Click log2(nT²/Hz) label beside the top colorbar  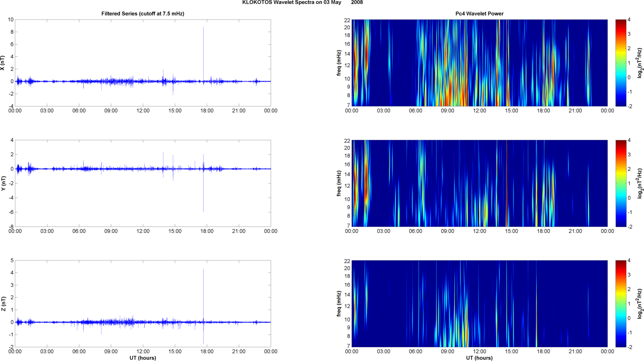(x=640, y=63)
